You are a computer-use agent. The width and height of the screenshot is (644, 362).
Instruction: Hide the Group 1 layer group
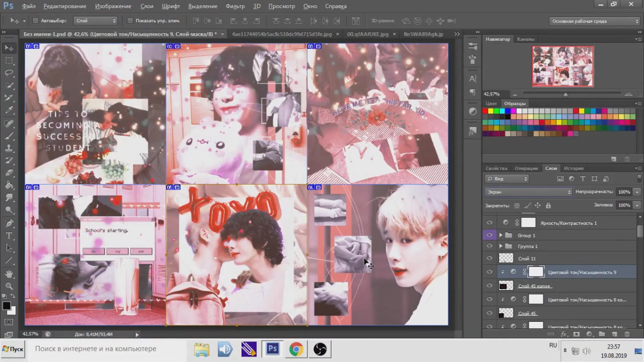click(x=489, y=235)
